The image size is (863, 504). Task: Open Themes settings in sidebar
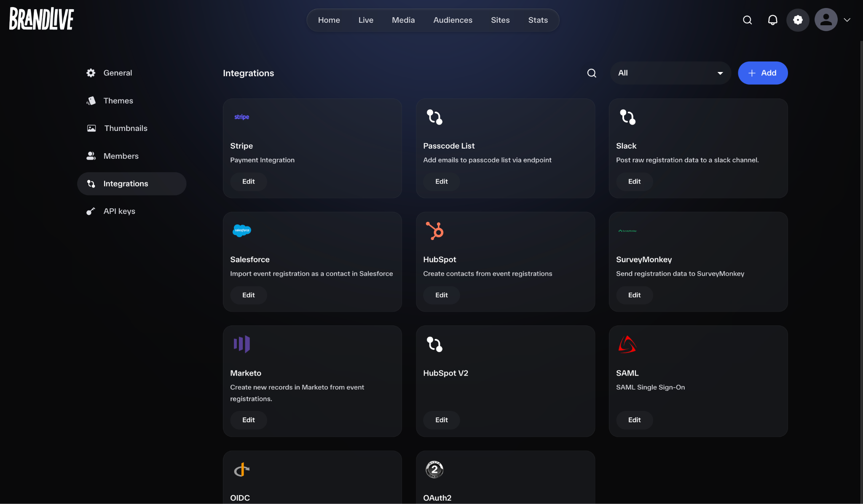[x=132, y=101]
